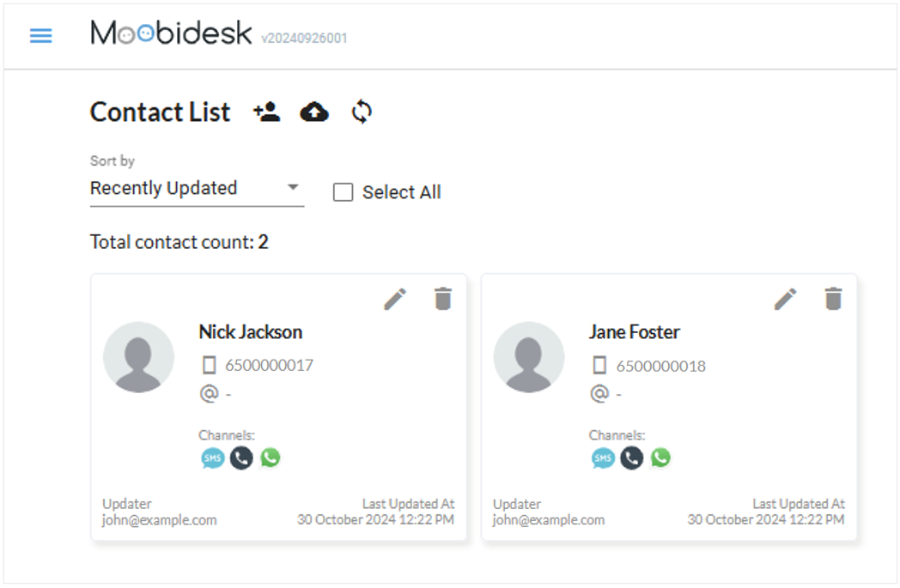900x588 pixels.
Task: Click the Jane Foster contact name
Action: point(634,332)
